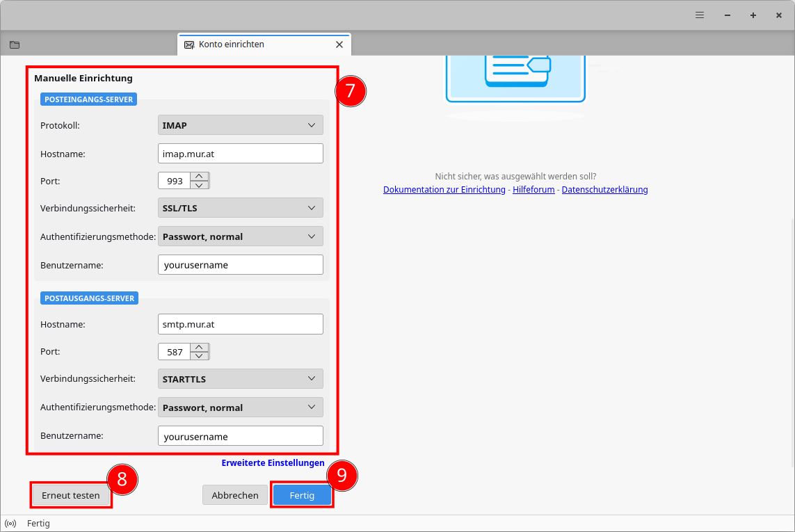795x532 pixels.
Task: Open incoming Authentifizierungsmethode dropdown
Action: coord(241,236)
